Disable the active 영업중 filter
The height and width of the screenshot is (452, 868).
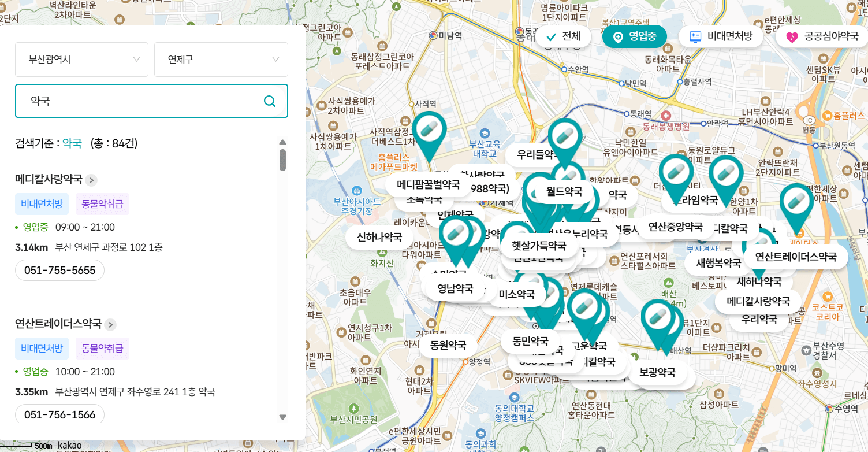click(634, 36)
